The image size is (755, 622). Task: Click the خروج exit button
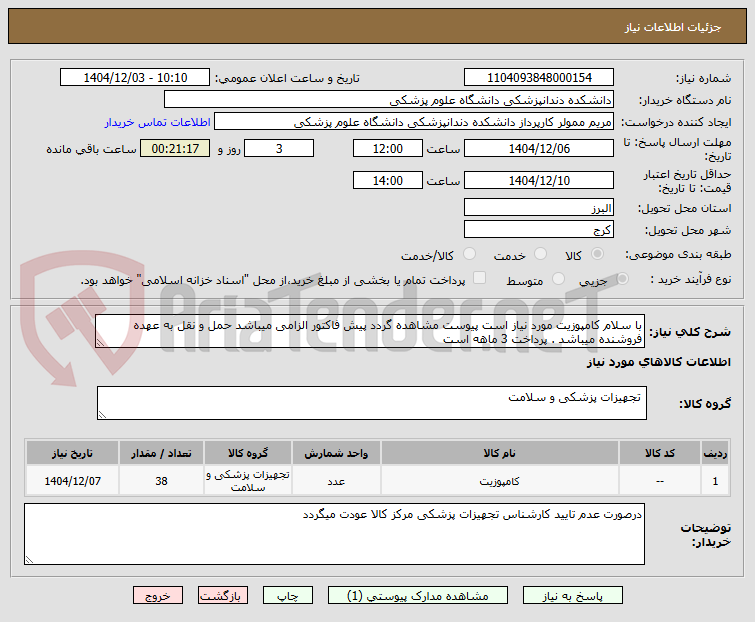pos(158,596)
